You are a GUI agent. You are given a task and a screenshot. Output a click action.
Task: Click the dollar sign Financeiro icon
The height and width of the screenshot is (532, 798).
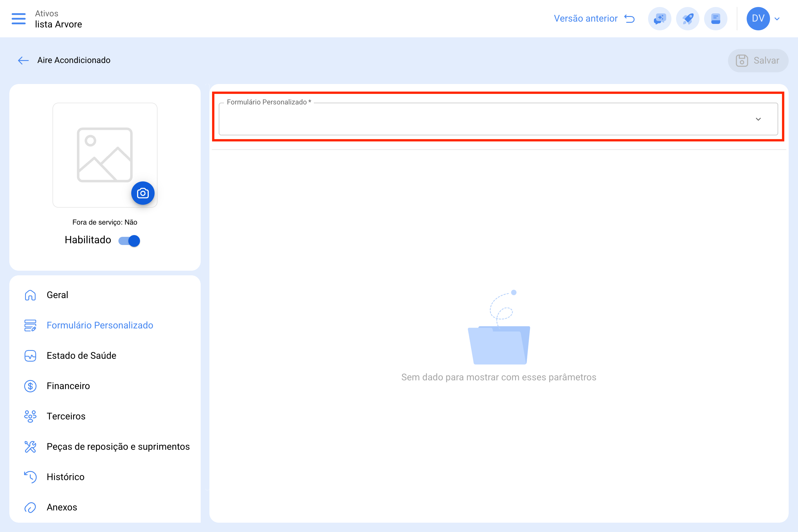click(x=30, y=386)
